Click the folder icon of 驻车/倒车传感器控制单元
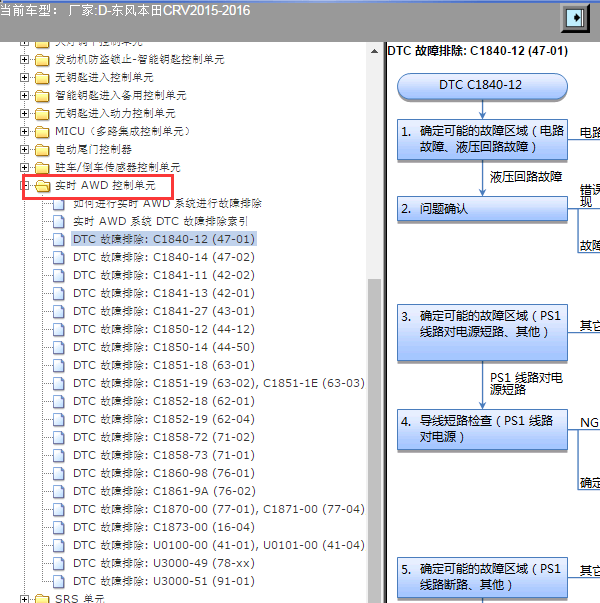The width and height of the screenshot is (600, 603). 42,168
